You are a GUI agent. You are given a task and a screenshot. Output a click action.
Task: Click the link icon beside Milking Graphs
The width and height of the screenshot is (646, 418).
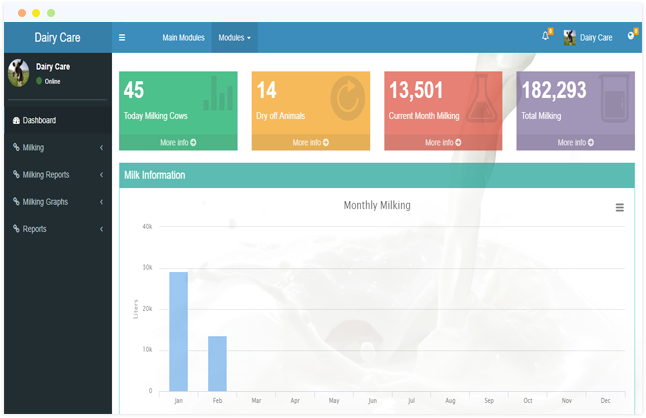pos(16,201)
